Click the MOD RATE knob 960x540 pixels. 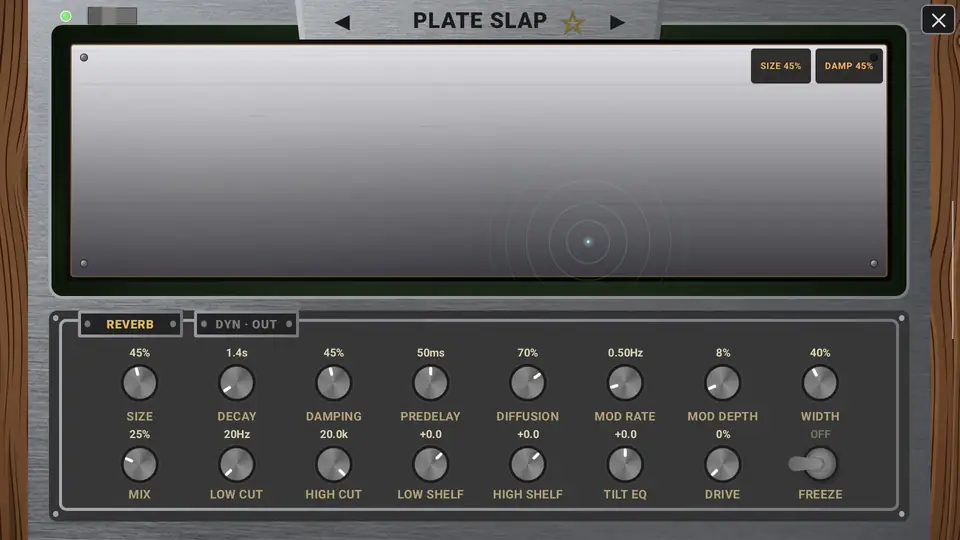(625, 383)
